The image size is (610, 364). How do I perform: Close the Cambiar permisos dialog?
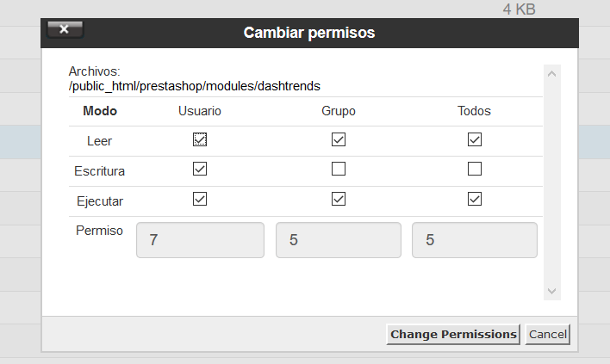(65, 29)
